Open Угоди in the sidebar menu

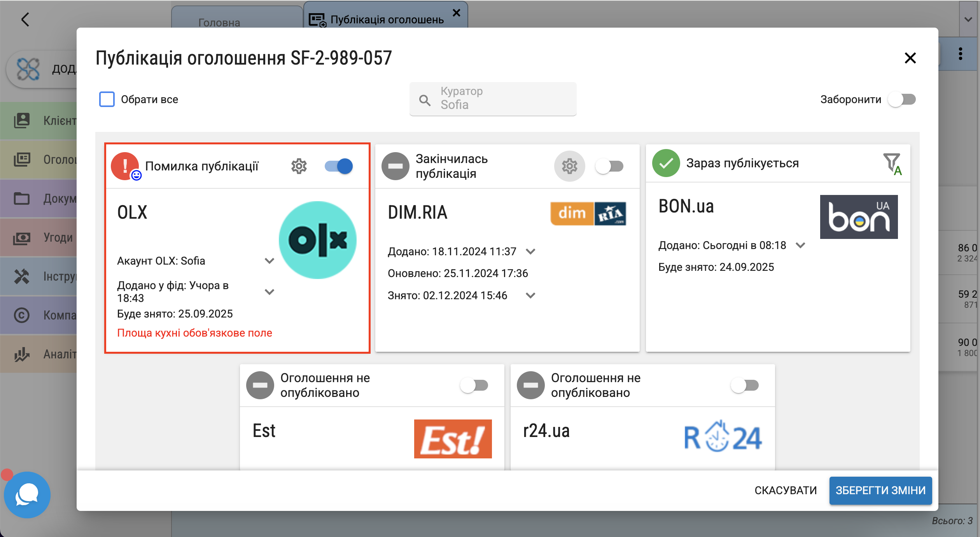(x=39, y=237)
